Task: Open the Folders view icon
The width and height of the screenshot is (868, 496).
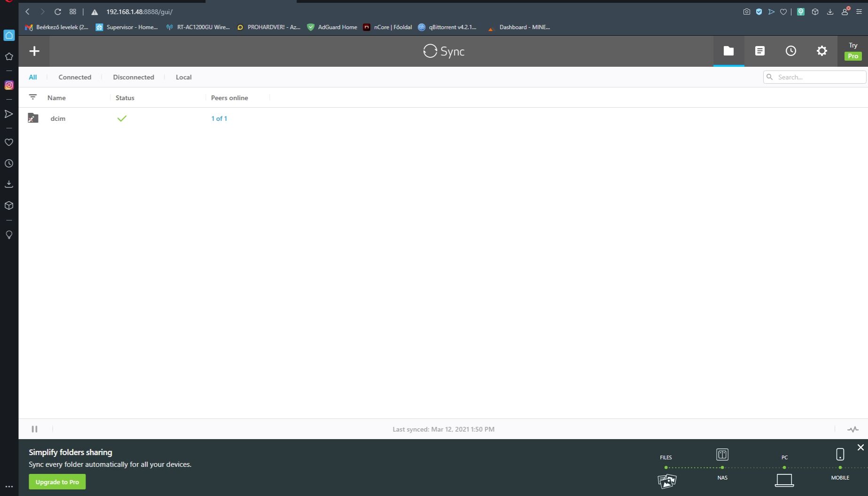Action: (728, 51)
